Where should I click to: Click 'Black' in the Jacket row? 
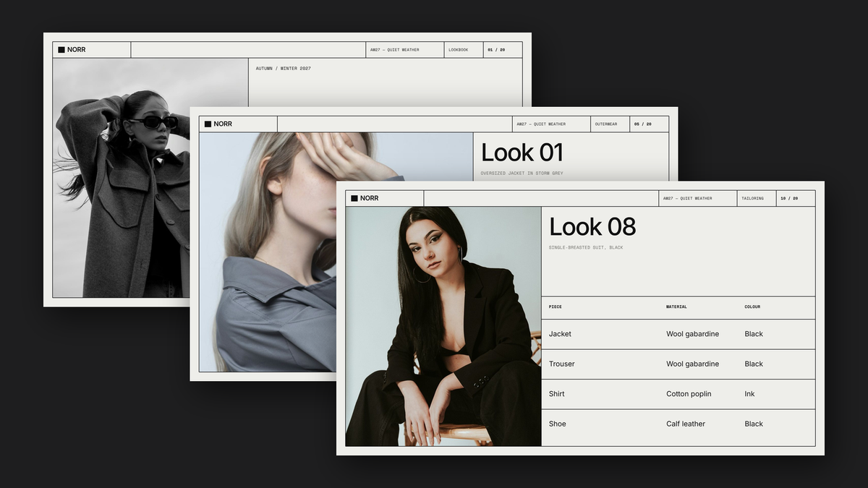coord(754,334)
